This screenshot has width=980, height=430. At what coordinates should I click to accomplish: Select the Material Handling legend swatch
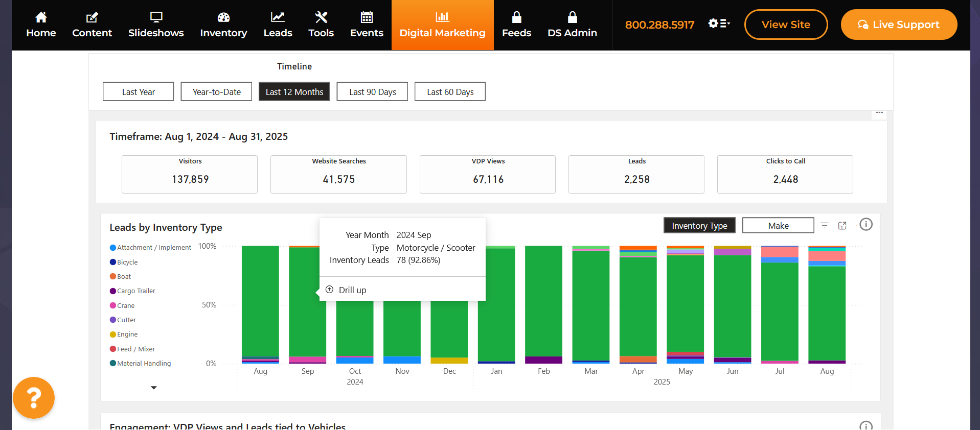pyautogui.click(x=113, y=363)
